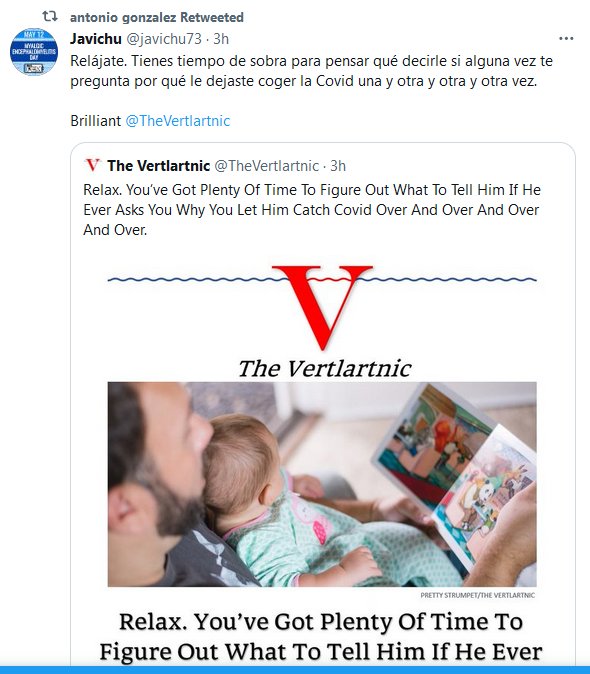
Task: Click the large red V logo image
Action: pyautogui.click(x=322, y=307)
